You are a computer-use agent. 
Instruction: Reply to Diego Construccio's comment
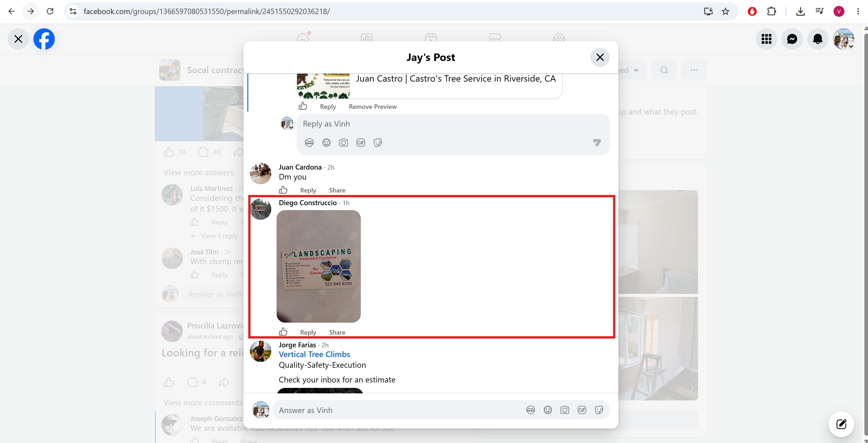point(308,332)
